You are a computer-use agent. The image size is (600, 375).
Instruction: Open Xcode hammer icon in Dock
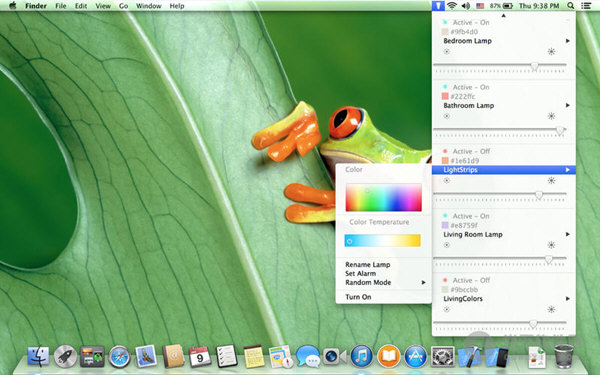click(x=470, y=357)
